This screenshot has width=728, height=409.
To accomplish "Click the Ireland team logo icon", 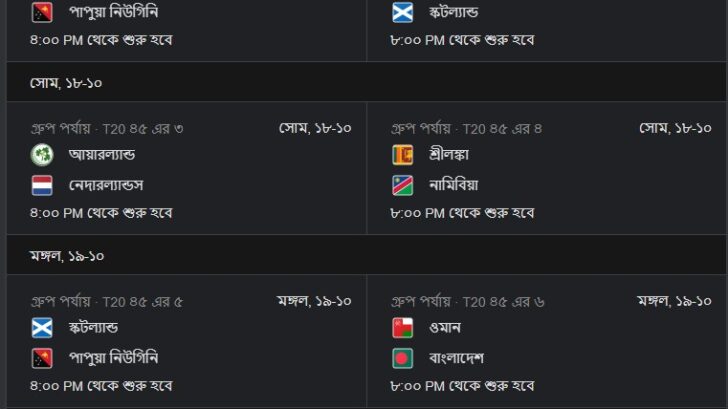I will 42,155.
